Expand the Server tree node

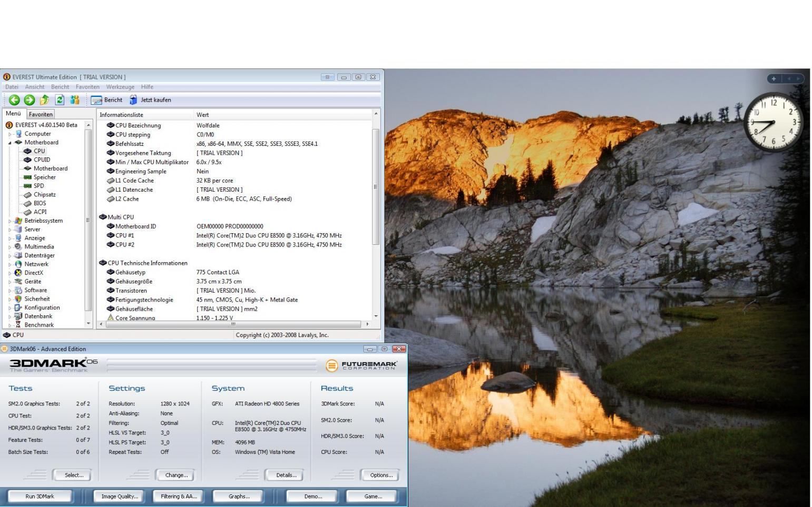10,230
